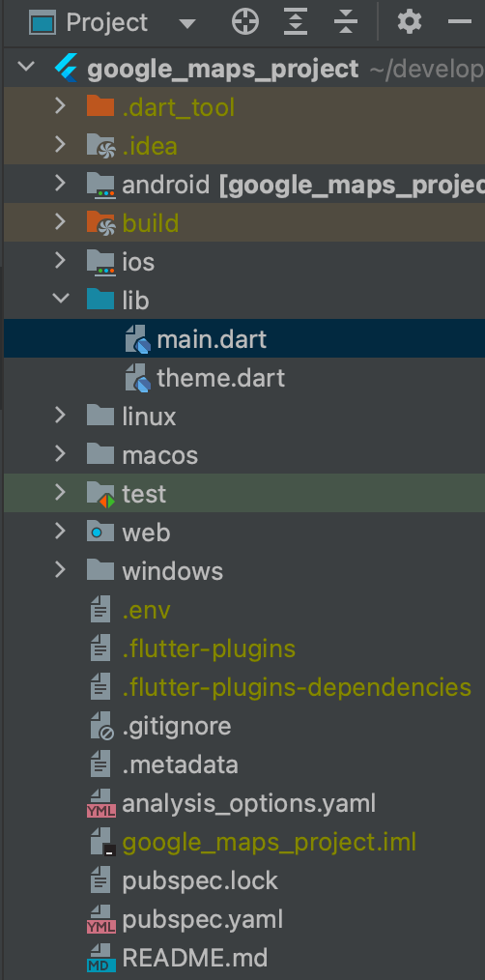
Task: Click Select Opened File crosshair icon
Action: tap(245, 22)
